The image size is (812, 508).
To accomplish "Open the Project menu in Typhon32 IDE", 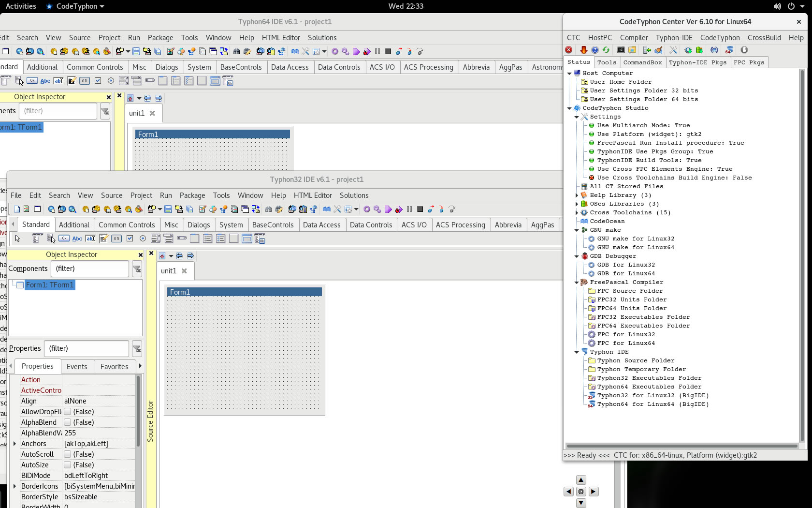I will coord(141,195).
